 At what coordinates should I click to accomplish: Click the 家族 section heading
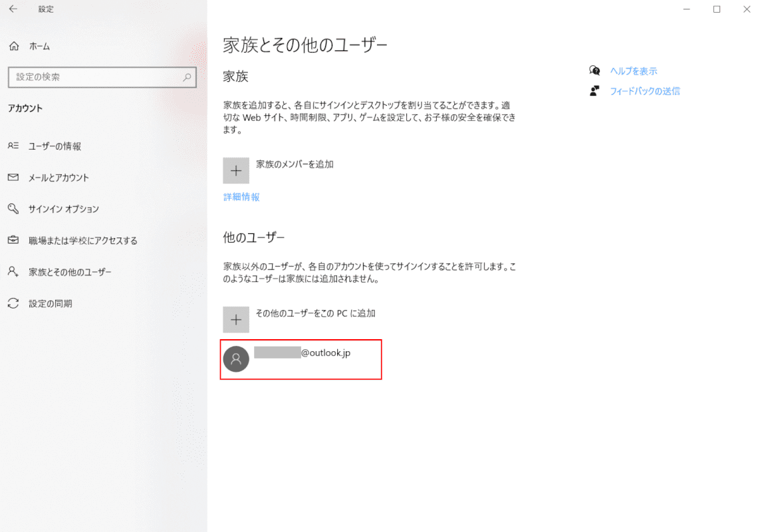[235, 76]
